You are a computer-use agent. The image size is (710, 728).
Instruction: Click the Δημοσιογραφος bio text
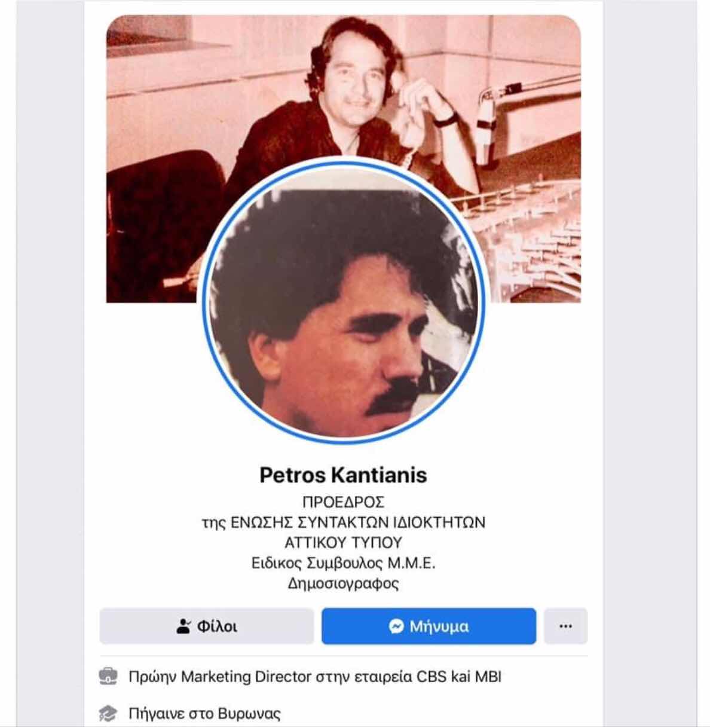click(344, 583)
